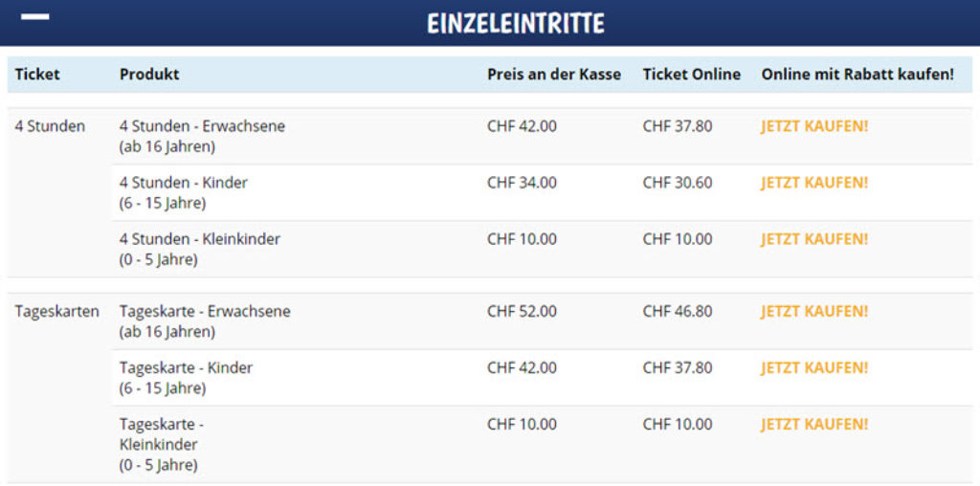Click the Einzeleintritte section header title
Screen dimensions: 980x486
pyautogui.click(x=516, y=23)
